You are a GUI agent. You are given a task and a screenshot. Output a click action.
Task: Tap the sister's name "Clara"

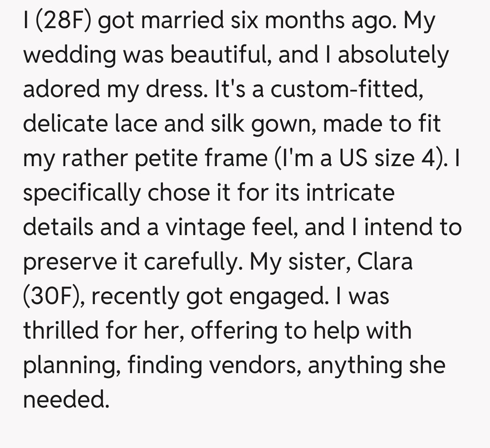(x=385, y=262)
